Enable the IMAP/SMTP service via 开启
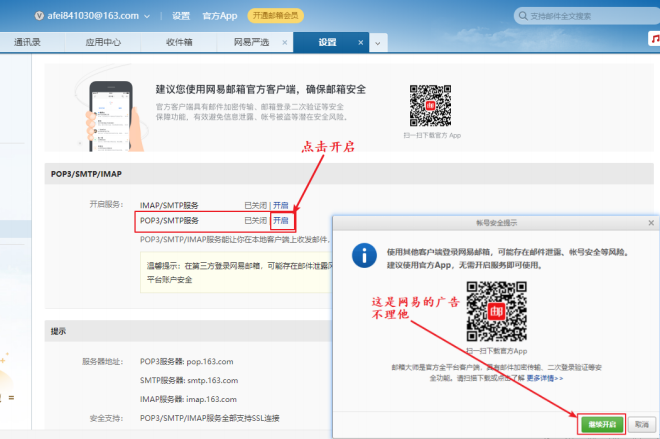Screen dimensions: 660x439 pyautogui.click(x=281, y=204)
